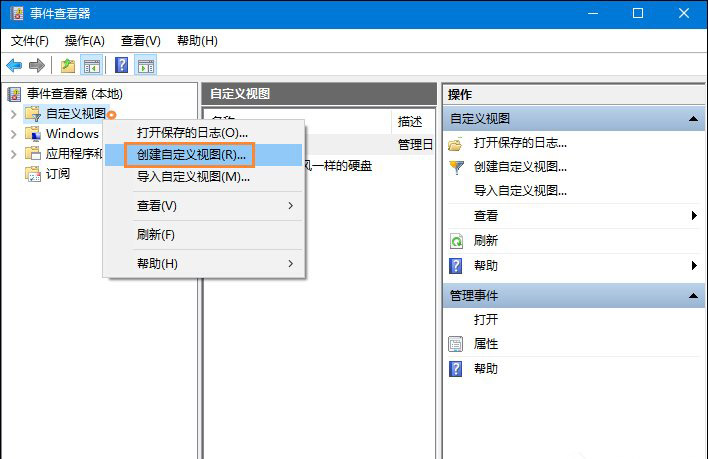Choose 导入自定义视图(M)... from context menu

pos(193,177)
